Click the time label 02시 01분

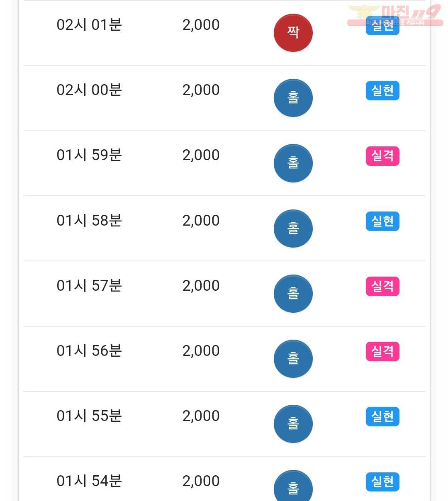click(89, 25)
